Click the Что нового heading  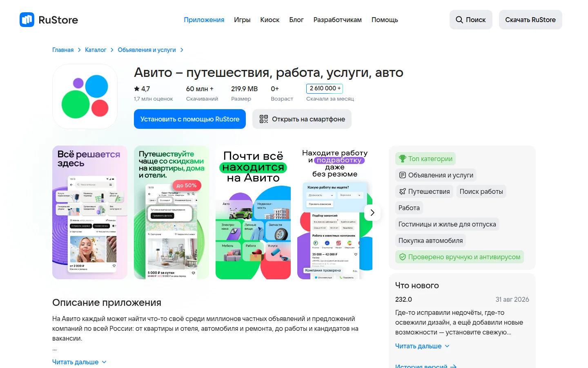pyautogui.click(x=417, y=285)
